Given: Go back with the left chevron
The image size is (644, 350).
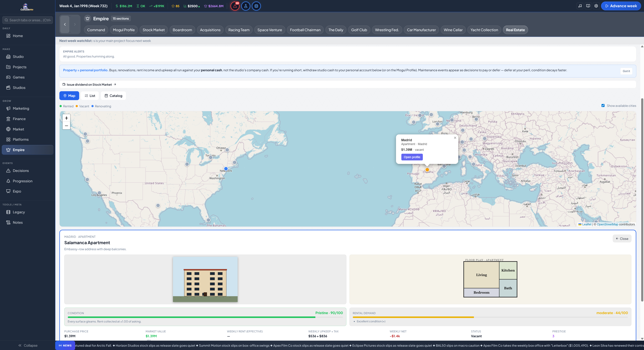Looking at the screenshot, I should (x=65, y=24).
